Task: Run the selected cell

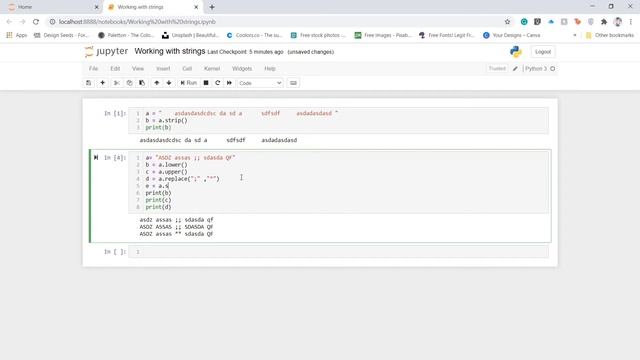Action: click(x=189, y=83)
